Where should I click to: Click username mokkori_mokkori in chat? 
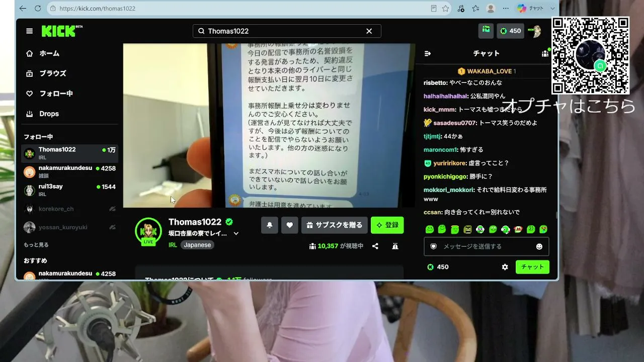point(449,190)
